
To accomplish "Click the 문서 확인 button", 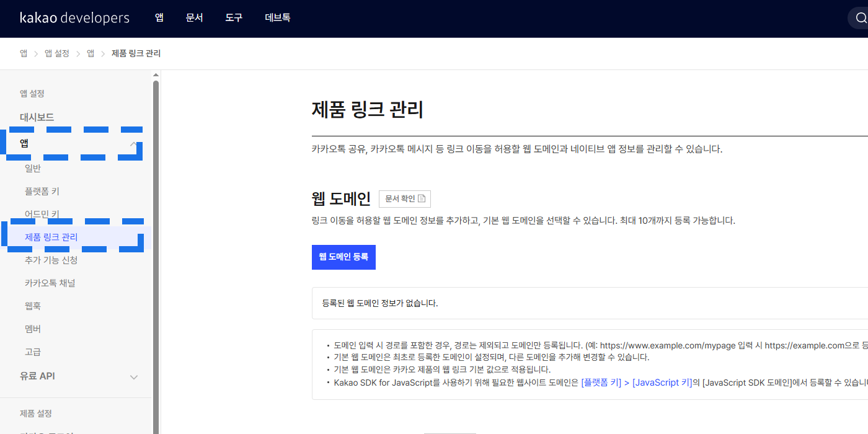I will (404, 199).
